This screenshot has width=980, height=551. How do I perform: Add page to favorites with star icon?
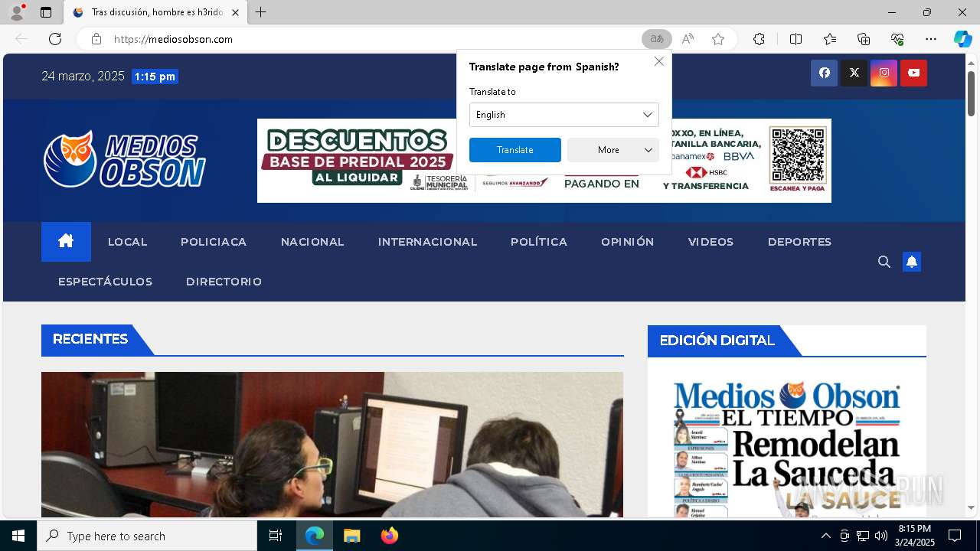click(x=718, y=39)
